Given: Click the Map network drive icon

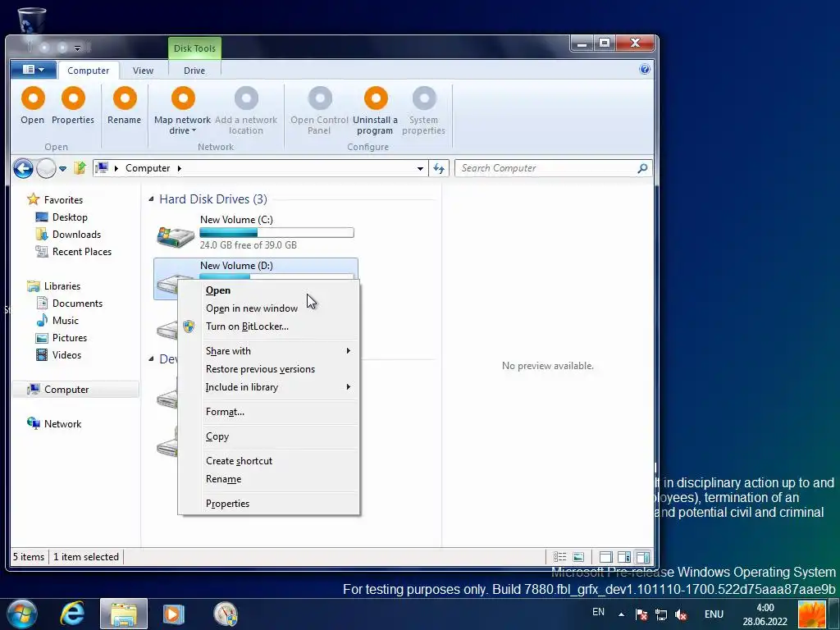Looking at the screenshot, I should click(183, 98).
